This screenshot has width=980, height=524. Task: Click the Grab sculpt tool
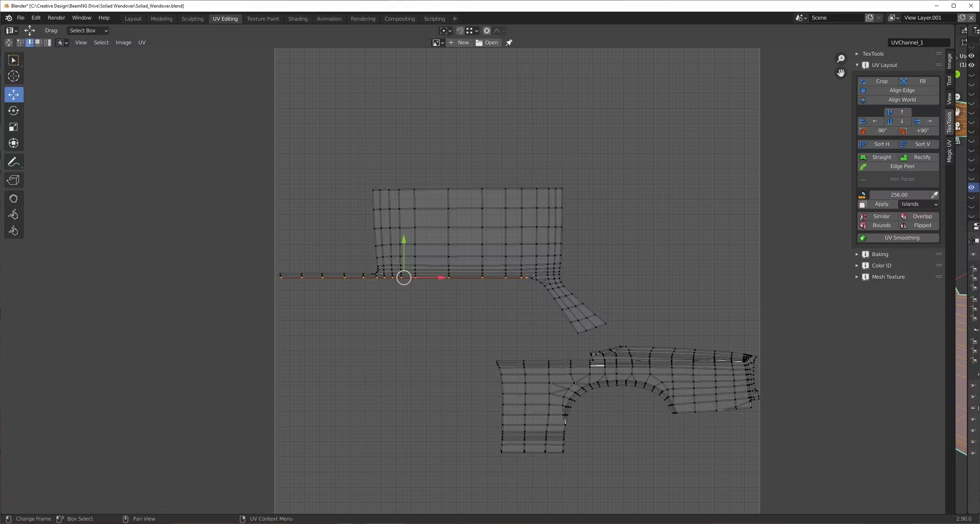[x=14, y=198]
